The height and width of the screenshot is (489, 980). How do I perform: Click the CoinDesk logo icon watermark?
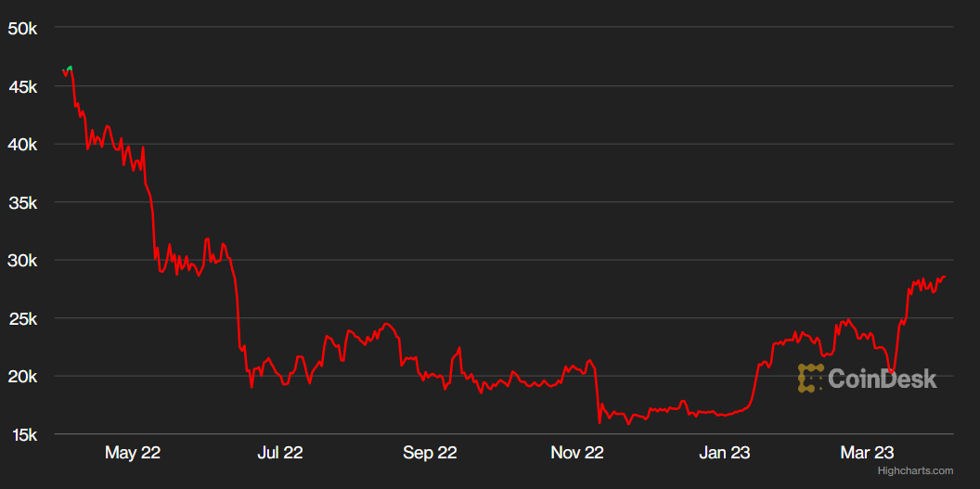tap(811, 378)
